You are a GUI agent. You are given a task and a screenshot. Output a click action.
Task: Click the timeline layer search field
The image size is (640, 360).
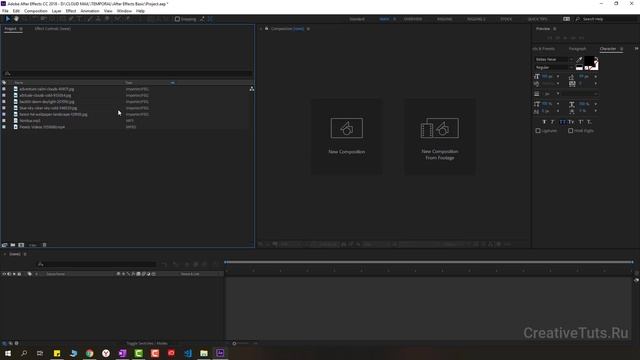point(96,264)
